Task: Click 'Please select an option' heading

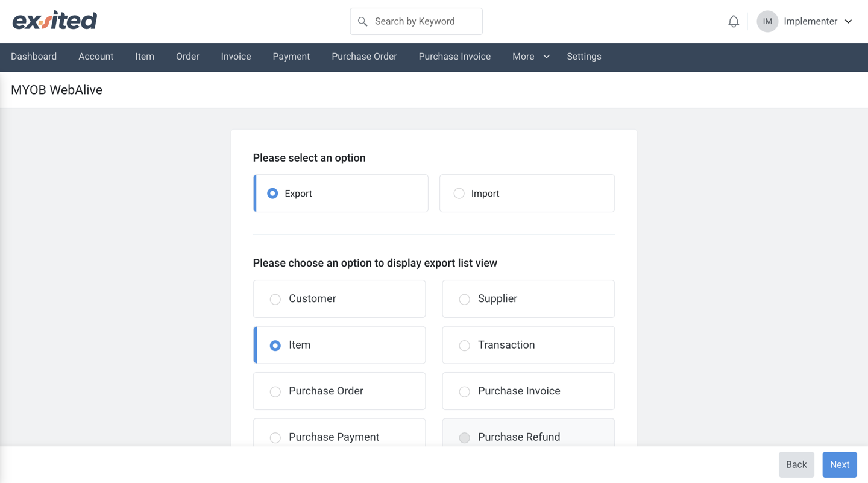Action: click(309, 158)
